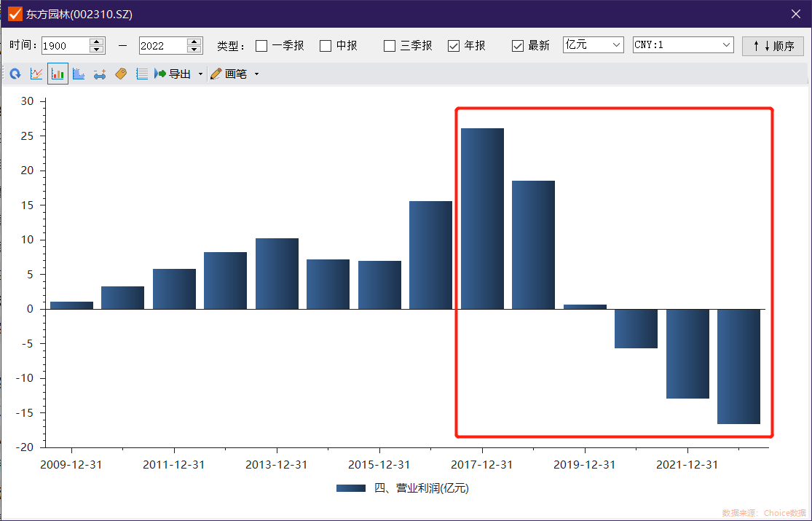Click the refresh icon in the chart toolbar
Viewport: 812px width, 521px height.
pyautogui.click(x=15, y=74)
